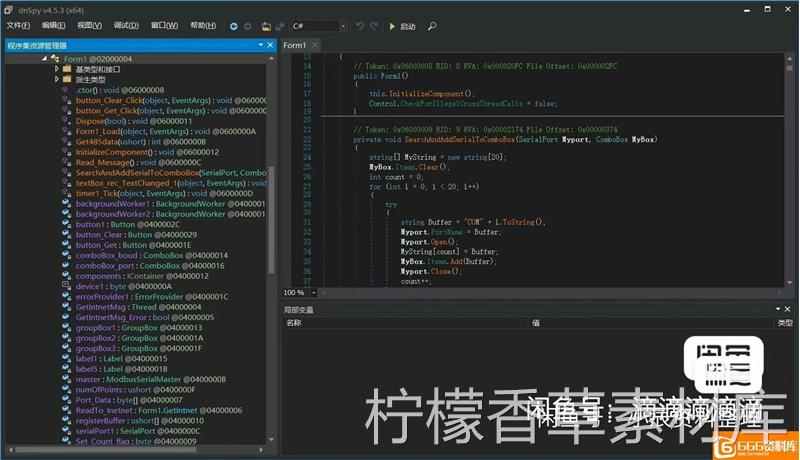
Task: Open the 文件(F) menu
Action: tap(18, 25)
